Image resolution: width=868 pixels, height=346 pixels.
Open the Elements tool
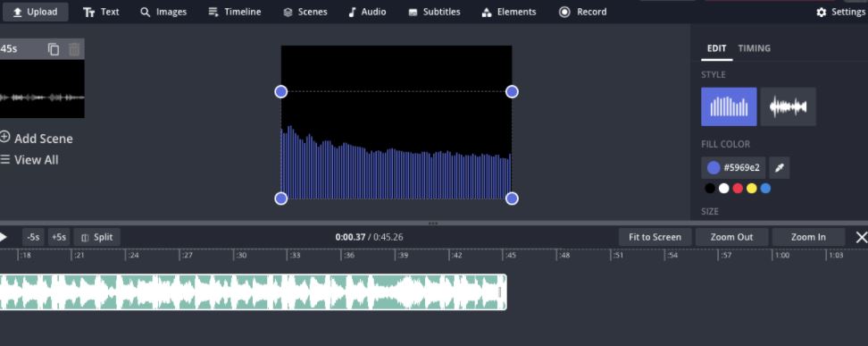[x=509, y=12]
